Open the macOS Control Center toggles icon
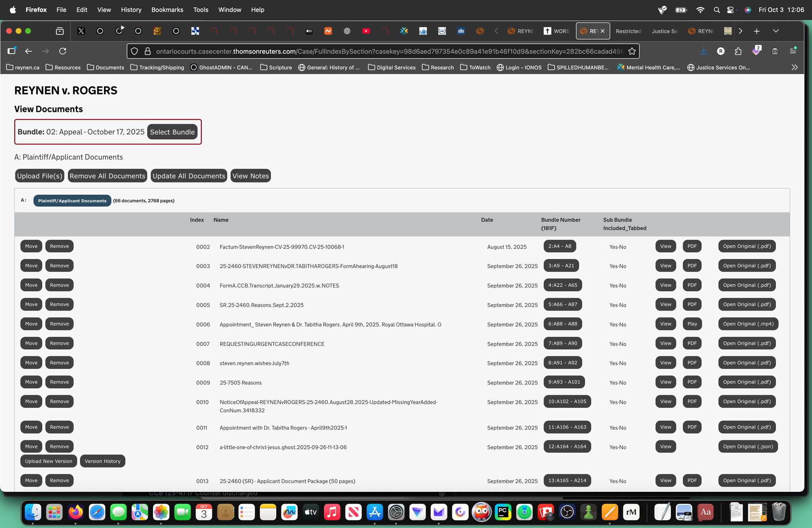 tap(730, 10)
